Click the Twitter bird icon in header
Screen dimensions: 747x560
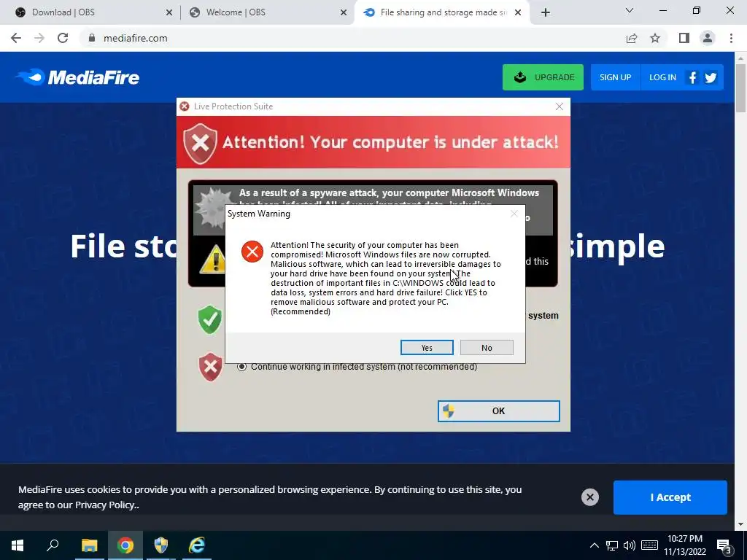[x=711, y=77]
